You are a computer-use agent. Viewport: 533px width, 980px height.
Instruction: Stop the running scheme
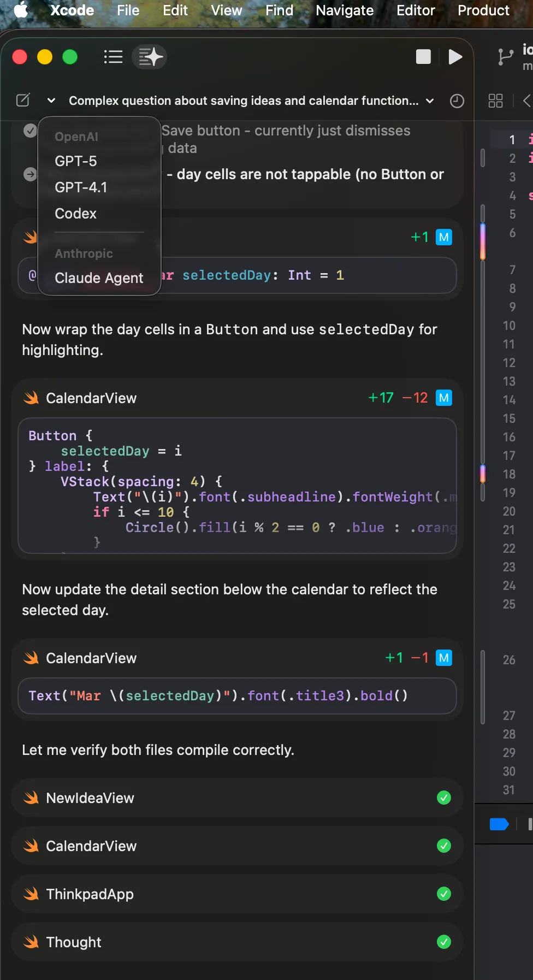[x=423, y=57]
